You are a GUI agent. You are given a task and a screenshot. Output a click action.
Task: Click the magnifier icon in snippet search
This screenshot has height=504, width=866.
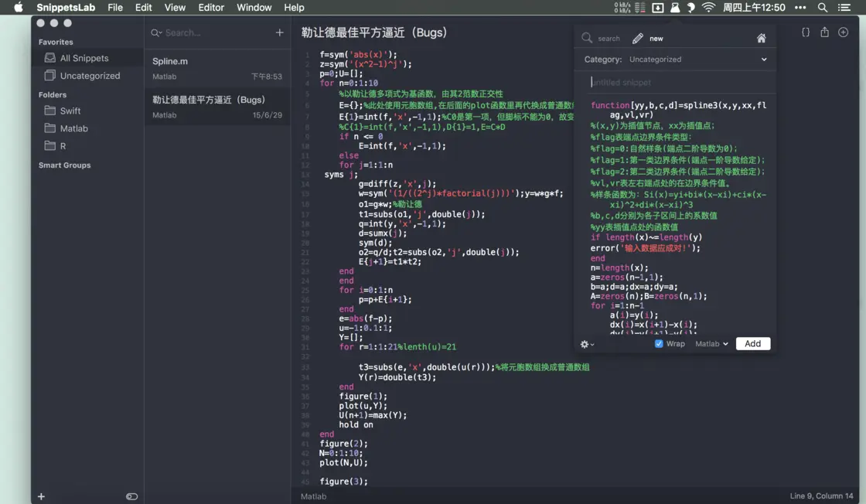coord(155,32)
